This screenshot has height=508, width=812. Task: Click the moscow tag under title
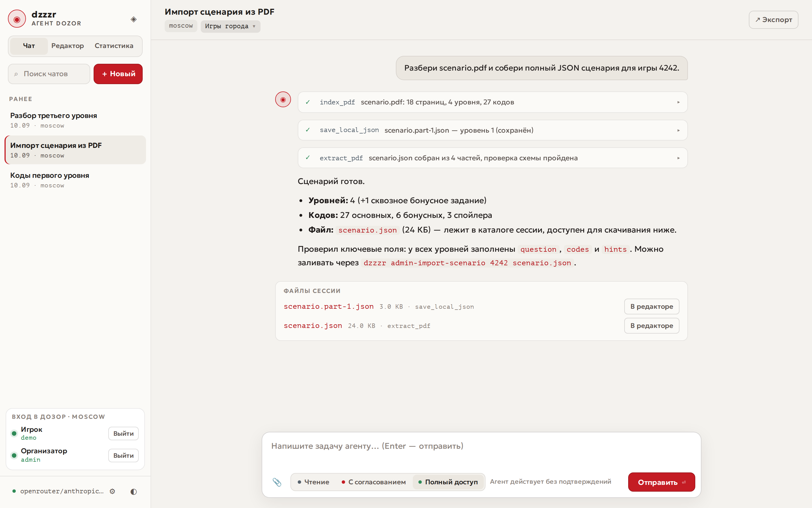coord(181,26)
